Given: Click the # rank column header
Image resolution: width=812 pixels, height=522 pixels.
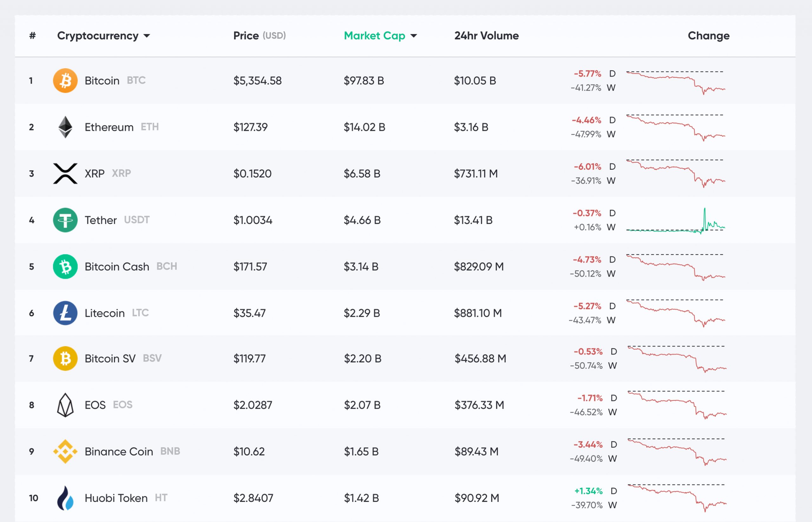Looking at the screenshot, I should 33,36.
